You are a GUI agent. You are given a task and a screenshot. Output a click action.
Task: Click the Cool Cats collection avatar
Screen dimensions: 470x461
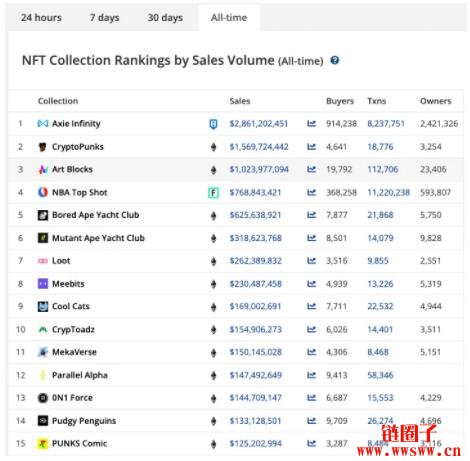click(43, 306)
